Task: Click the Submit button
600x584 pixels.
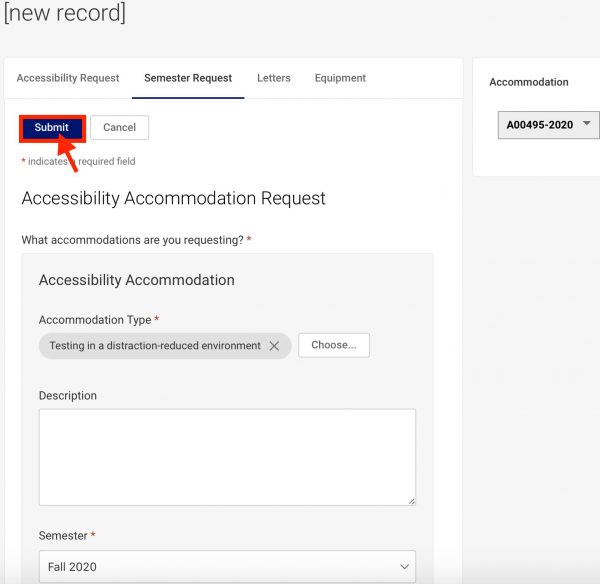Action: pos(52,128)
